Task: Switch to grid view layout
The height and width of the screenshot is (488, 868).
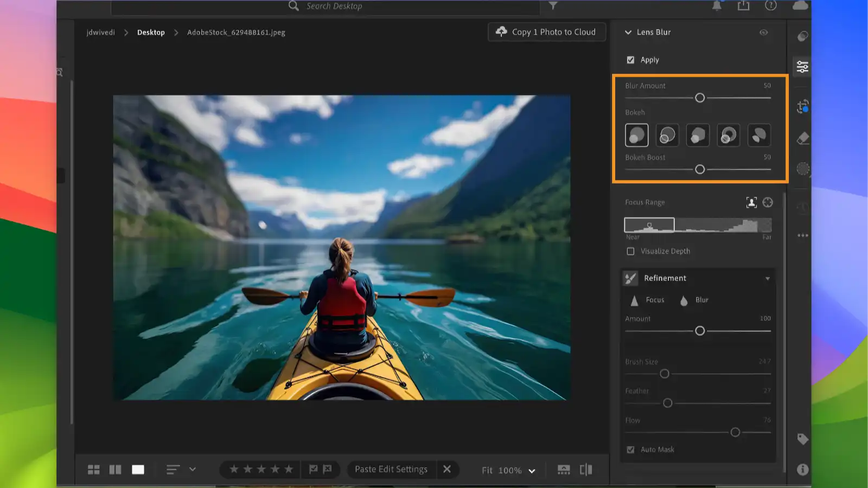Action: pyautogui.click(x=93, y=469)
